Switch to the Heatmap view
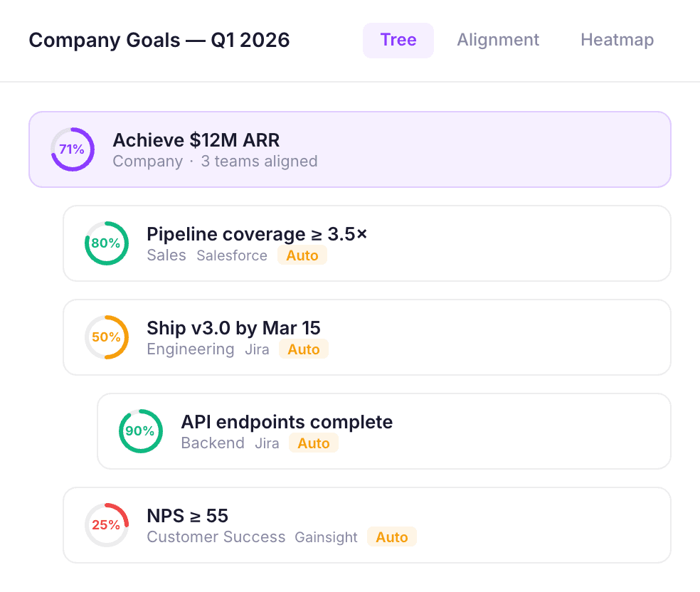Screen dimensions: 700x592 pos(617,40)
